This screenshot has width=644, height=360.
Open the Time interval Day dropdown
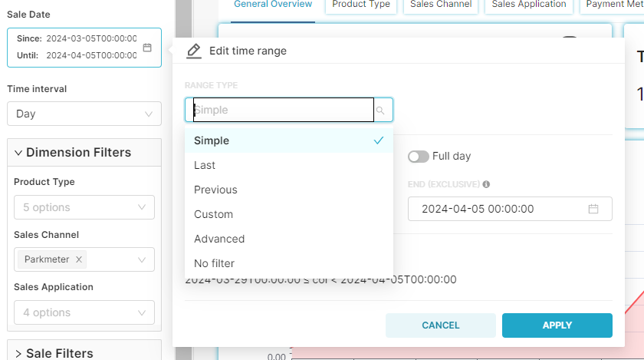click(x=84, y=114)
